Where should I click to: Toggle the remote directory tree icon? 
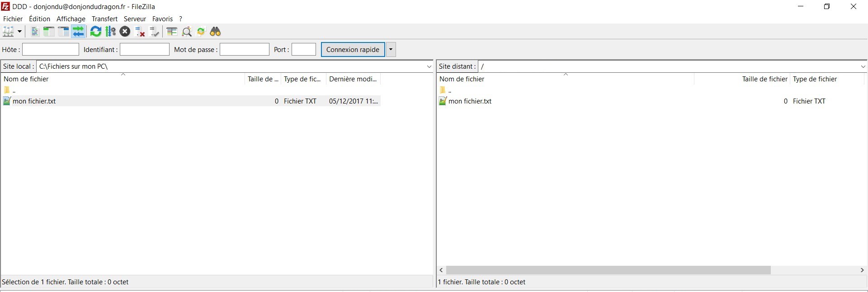[63, 32]
